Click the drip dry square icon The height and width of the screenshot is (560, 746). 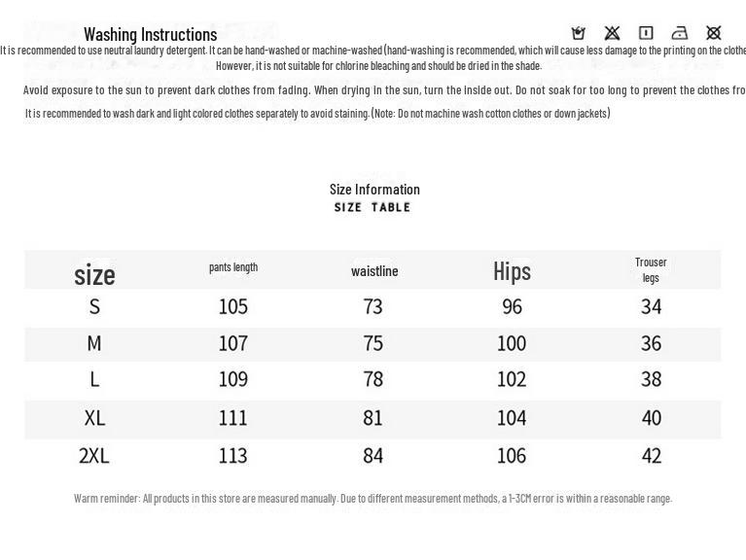click(646, 33)
